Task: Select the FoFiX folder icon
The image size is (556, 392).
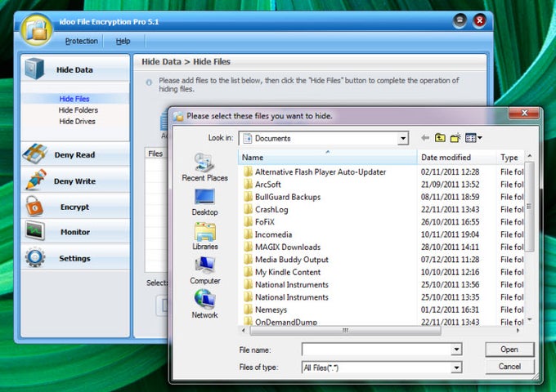Action: tap(249, 221)
